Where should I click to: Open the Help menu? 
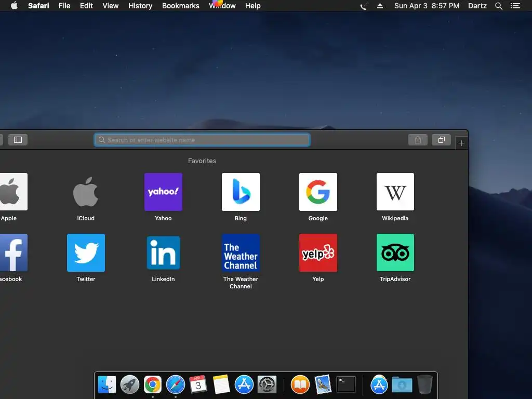pos(253,6)
